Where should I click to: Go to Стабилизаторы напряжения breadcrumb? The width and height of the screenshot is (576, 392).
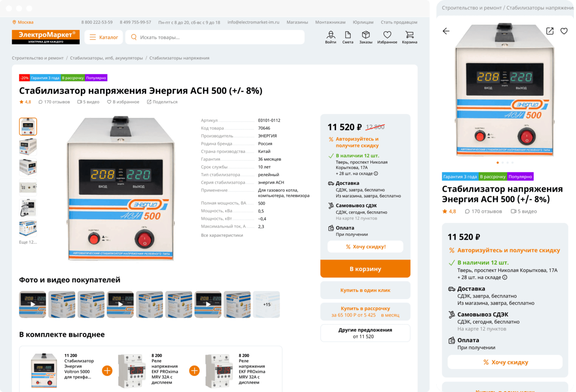pos(179,58)
